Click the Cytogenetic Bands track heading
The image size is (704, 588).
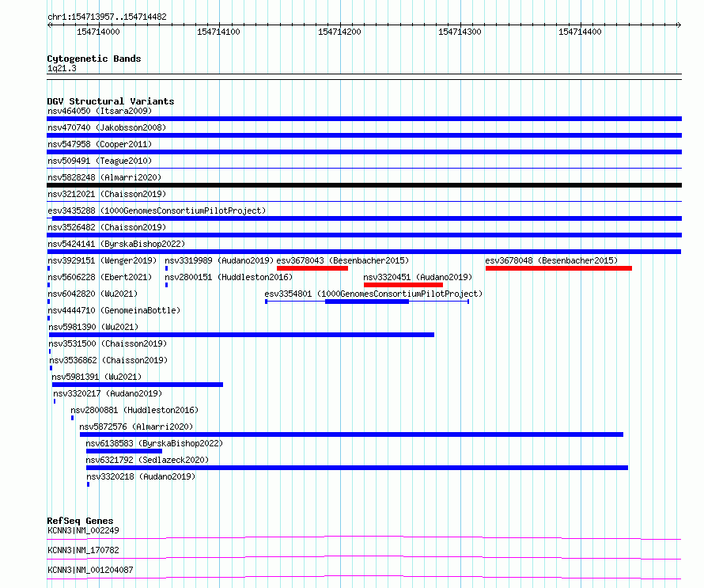[x=94, y=59]
